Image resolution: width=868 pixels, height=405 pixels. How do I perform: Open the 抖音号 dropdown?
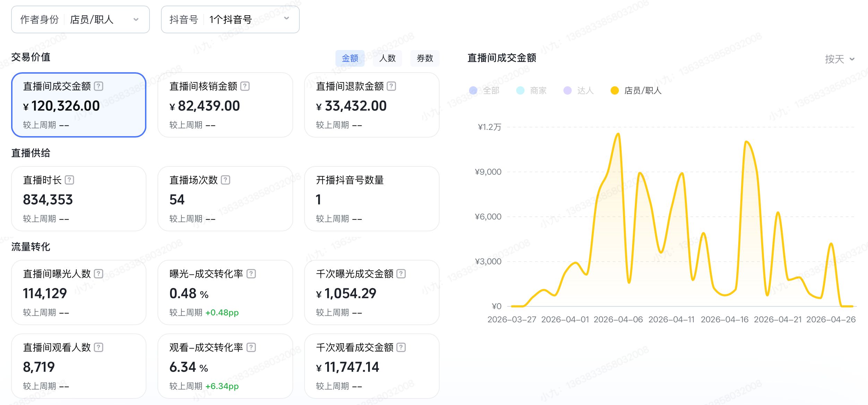point(230,19)
